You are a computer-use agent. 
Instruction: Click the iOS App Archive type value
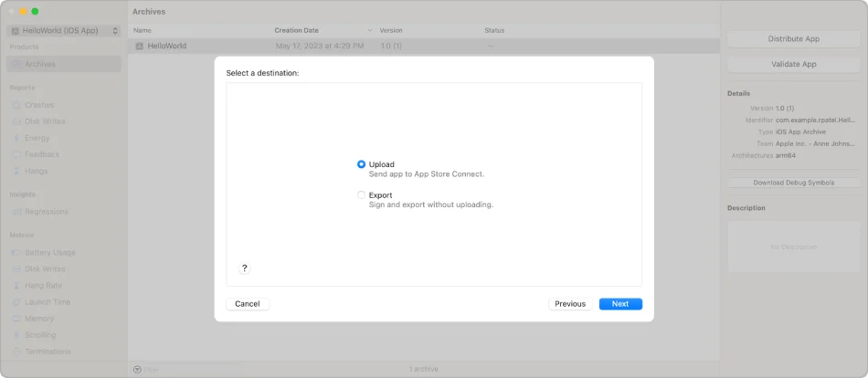[x=800, y=132]
